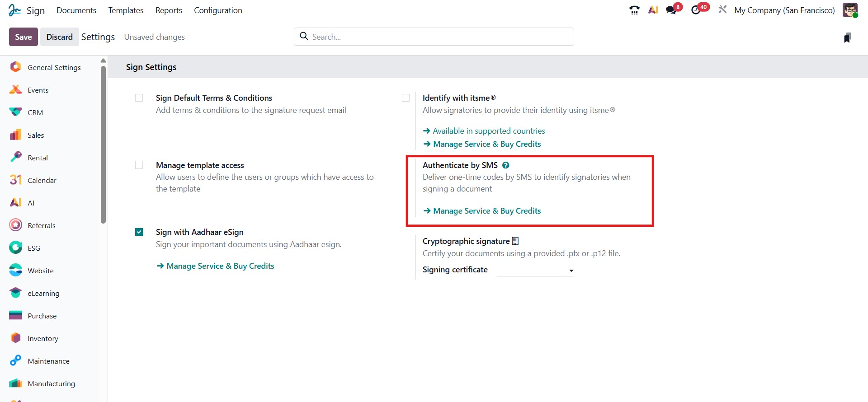Click the bookmark icon near search

coord(848,37)
